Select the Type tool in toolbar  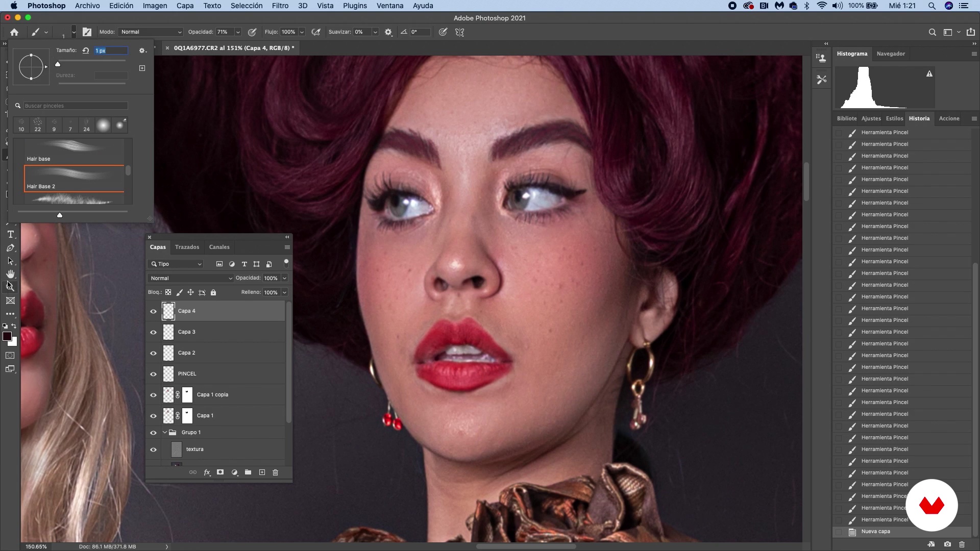[x=10, y=234]
